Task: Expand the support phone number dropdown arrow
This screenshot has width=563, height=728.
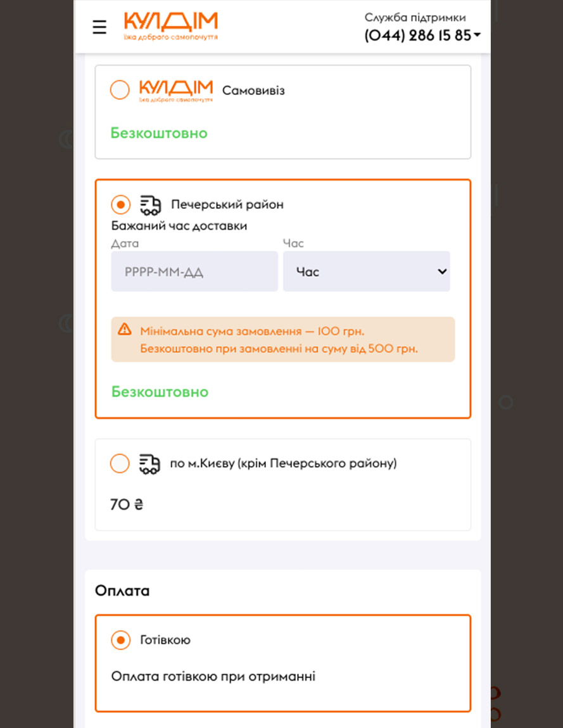Action: tap(477, 35)
